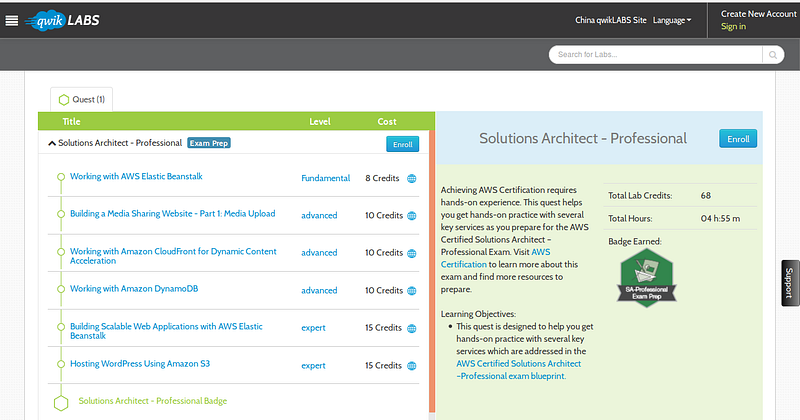800x420 pixels.
Task: Click in the Search for Labs field
Action: point(656,55)
